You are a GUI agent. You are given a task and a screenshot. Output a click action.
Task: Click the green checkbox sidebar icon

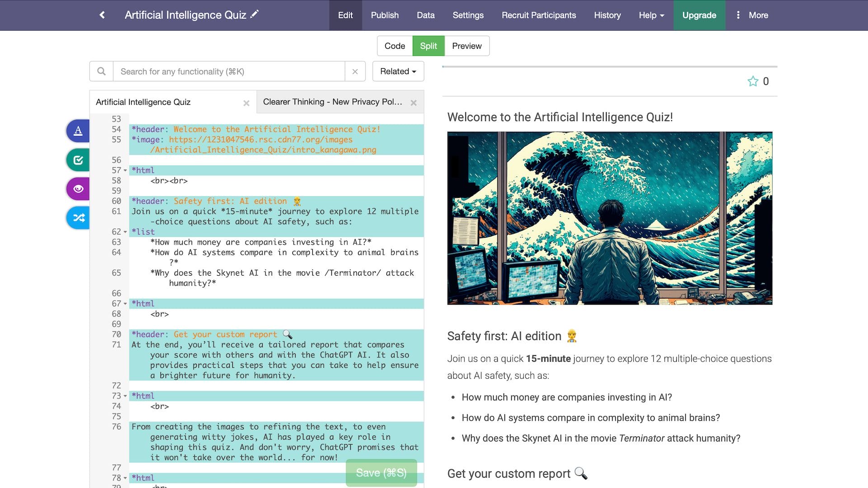tap(78, 160)
